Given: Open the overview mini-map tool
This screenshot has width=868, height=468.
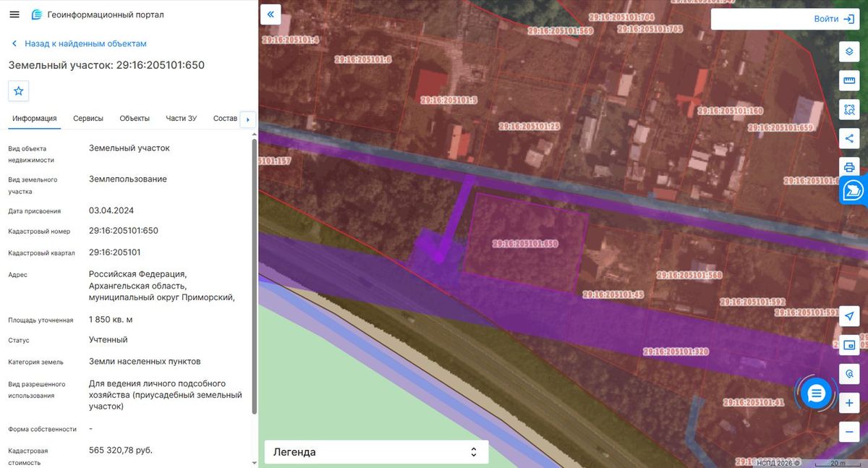Looking at the screenshot, I should click(849, 345).
